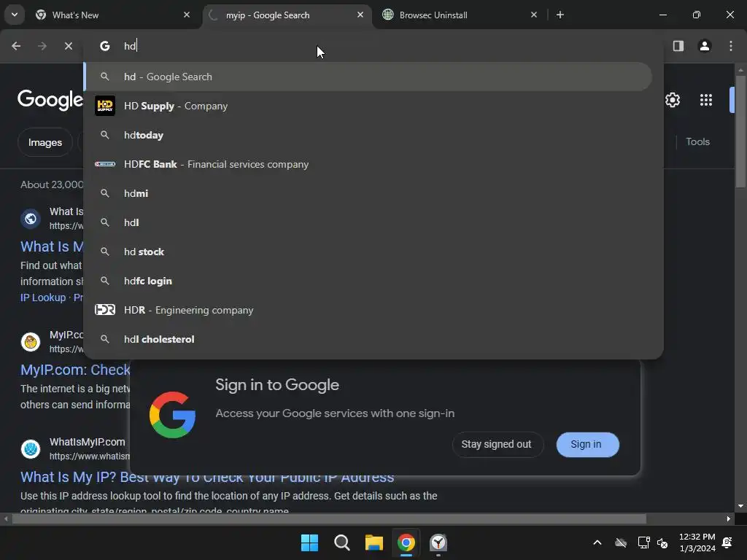This screenshot has height=560, width=747.
Task: Open File Explorer from the taskbar
Action: (x=374, y=542)
